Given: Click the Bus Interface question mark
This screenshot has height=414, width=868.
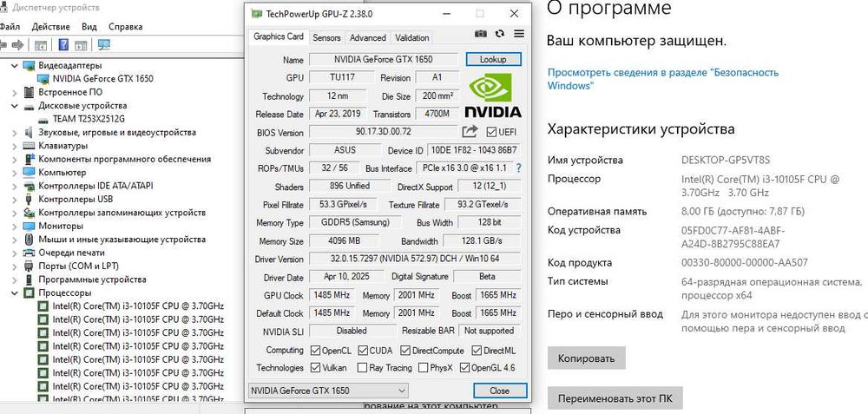Looking at the screenshot, I should click(519, 168).
